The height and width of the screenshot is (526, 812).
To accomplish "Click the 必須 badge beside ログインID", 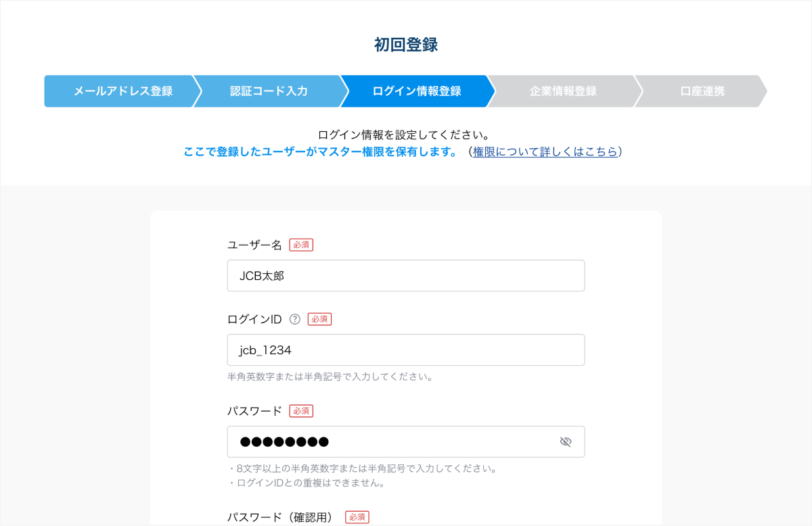I will coord(319,319).
